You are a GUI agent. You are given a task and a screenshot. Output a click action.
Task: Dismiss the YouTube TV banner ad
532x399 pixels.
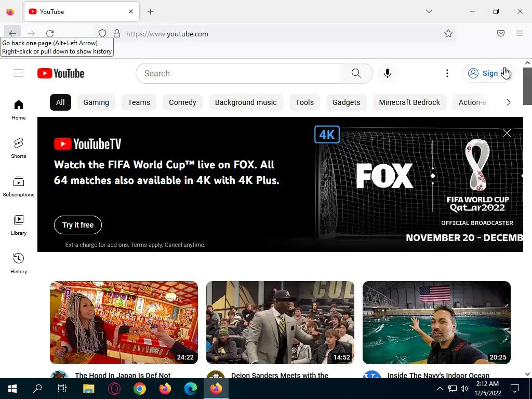[x=507, y=133]
